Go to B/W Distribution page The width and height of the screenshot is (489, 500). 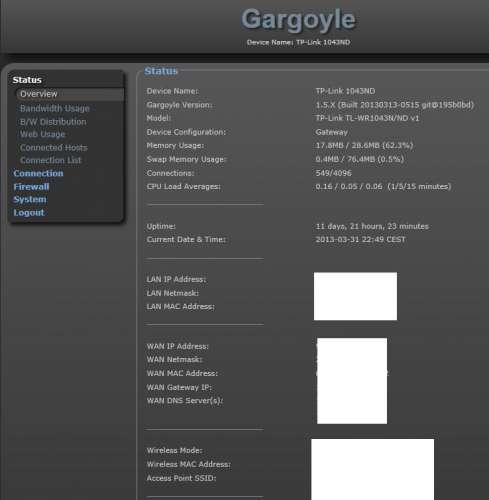click(x=53, y=122)
